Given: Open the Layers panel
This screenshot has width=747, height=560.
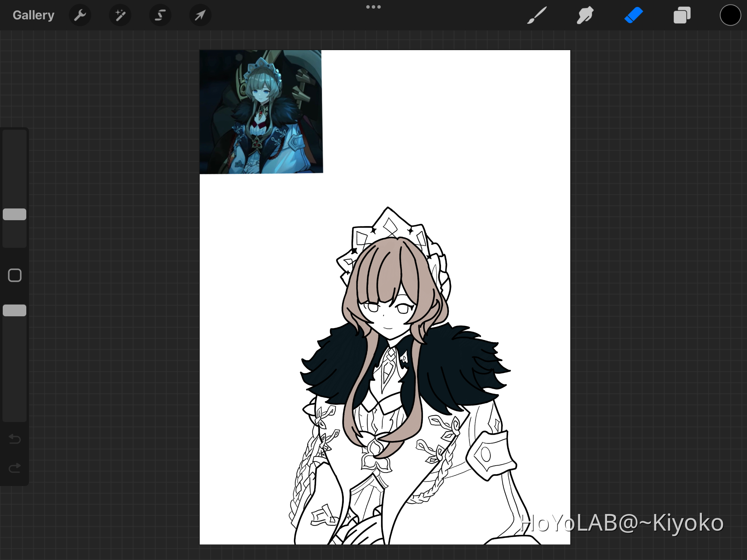Looking at the screenshot, I should pos(682,15).
